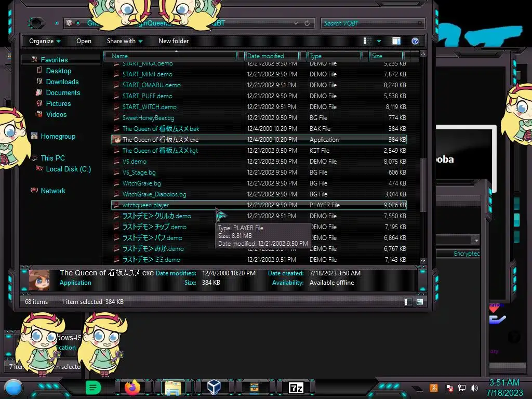
Task: Select START_PUFF.demo file
Action: pos(259,96)
